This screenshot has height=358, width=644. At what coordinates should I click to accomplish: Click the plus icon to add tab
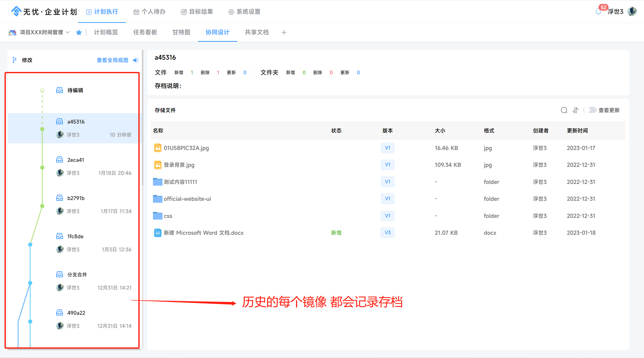(284, 32)
